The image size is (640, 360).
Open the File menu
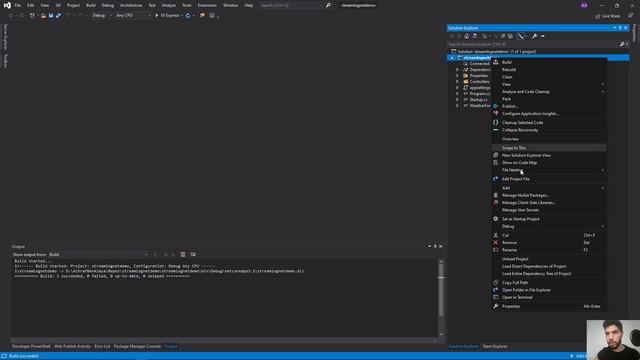(18, 5)
